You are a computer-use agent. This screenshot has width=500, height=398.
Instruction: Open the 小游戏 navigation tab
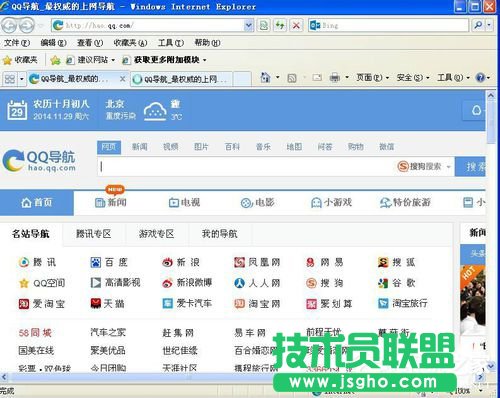332,202
